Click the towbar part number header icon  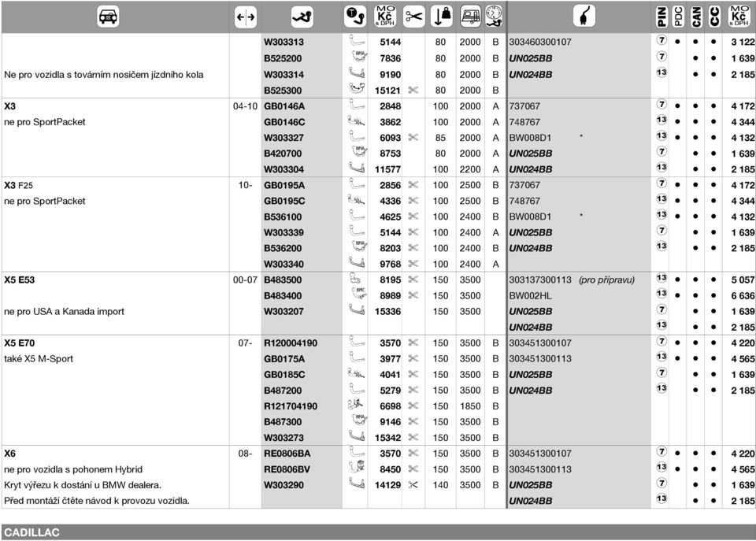click(302, 17)
